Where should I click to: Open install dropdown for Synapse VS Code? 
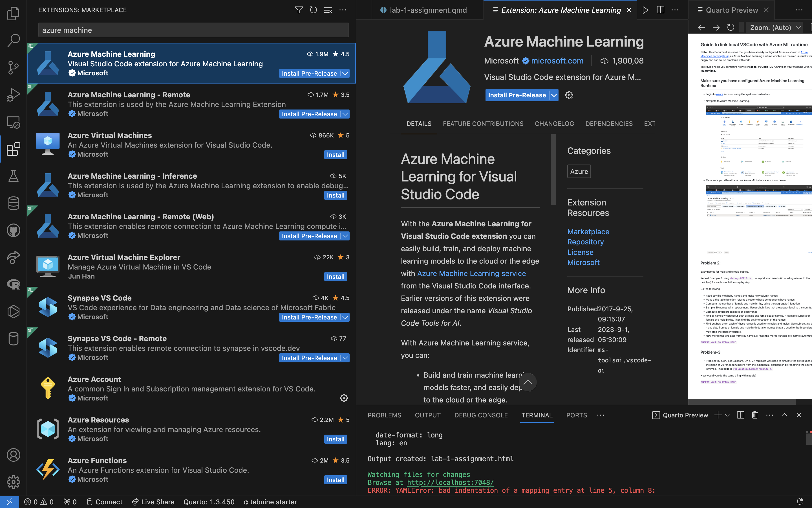(x=345, y=317)
